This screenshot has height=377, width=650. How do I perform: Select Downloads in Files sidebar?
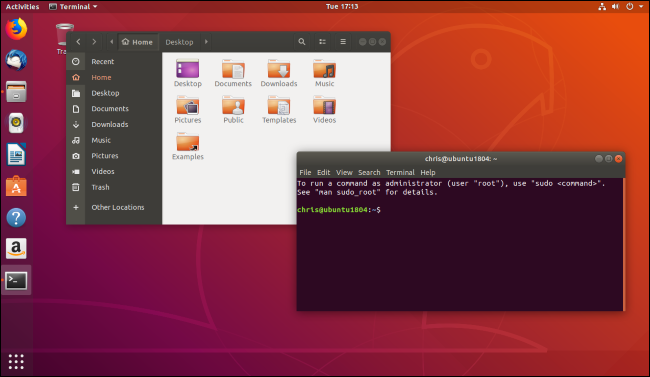tap(114, 124)
